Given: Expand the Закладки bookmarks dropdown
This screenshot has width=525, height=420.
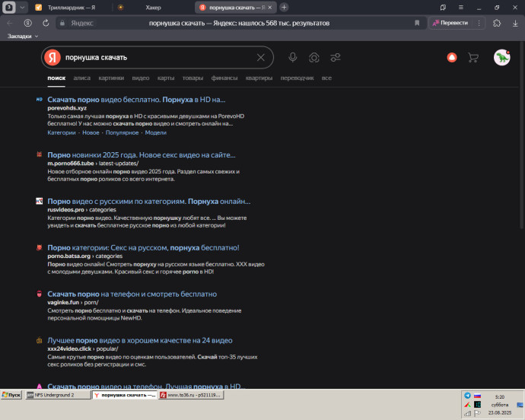Looking at the screenshot, I should [x=23, y=37].
